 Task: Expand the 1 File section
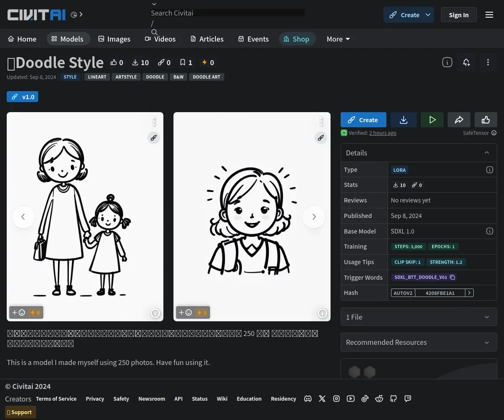click(x=419, y=317)
